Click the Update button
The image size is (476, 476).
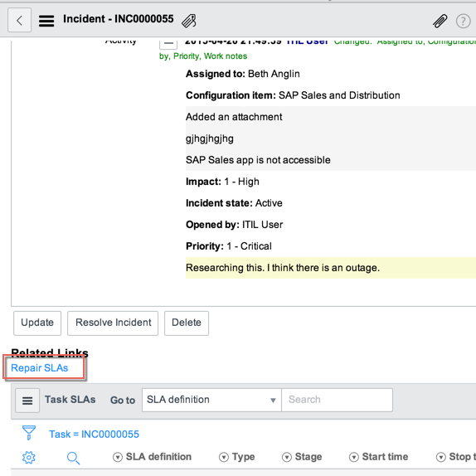(x=37, y=323)
